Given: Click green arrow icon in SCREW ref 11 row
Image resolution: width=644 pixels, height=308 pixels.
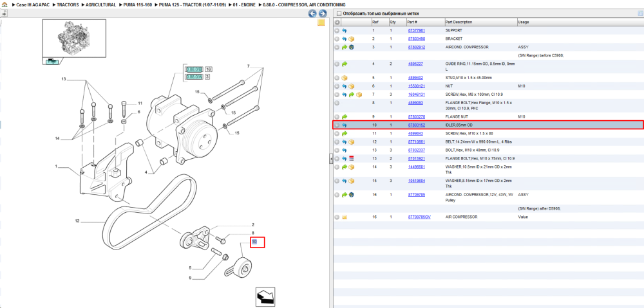Looking at the screenshot, I should tap(344, 133).
